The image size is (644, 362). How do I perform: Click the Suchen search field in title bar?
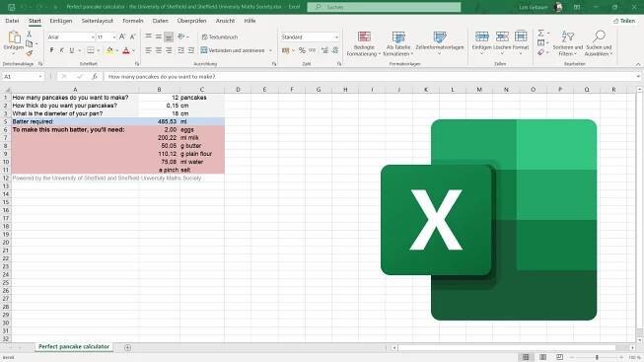[384, 7]
